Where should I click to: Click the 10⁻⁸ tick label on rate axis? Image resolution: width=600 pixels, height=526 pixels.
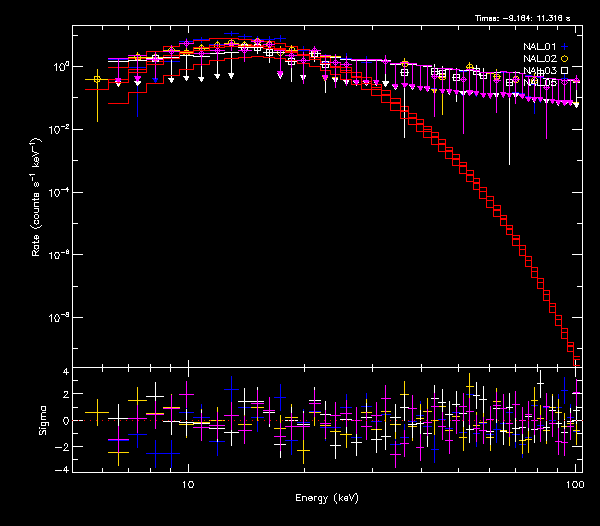coord(59,318)
